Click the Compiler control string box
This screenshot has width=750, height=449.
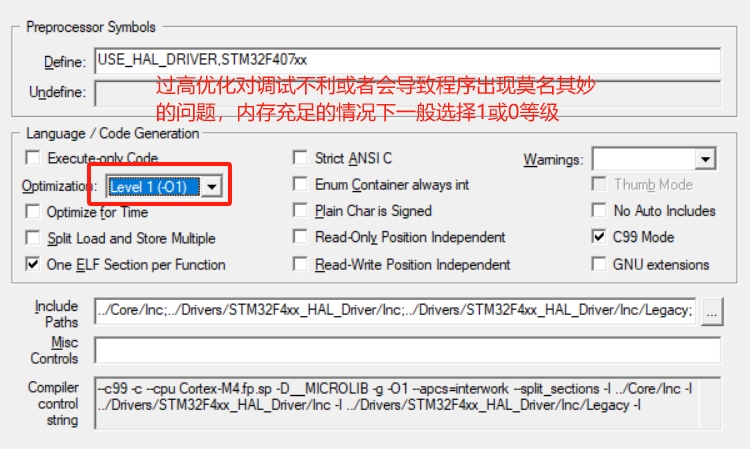[x=408, y=403]
